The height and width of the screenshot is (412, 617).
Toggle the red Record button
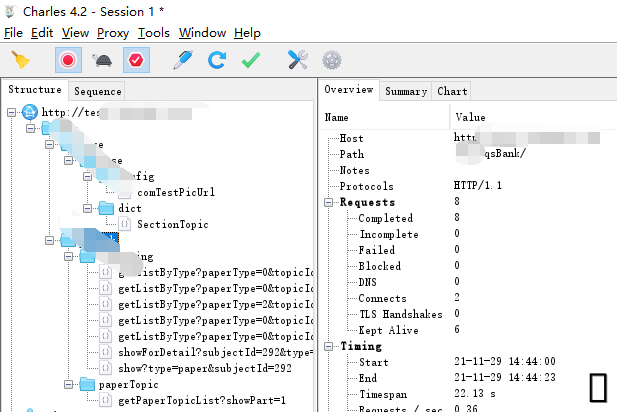(x=68, y=60)
